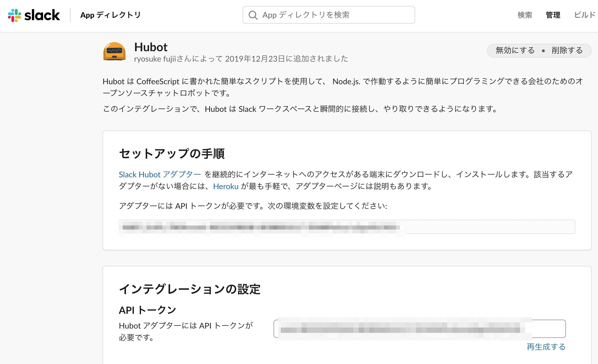The image size is (598, 364).
Task: Click inside the App directory search field
Action: click(328, 15)
